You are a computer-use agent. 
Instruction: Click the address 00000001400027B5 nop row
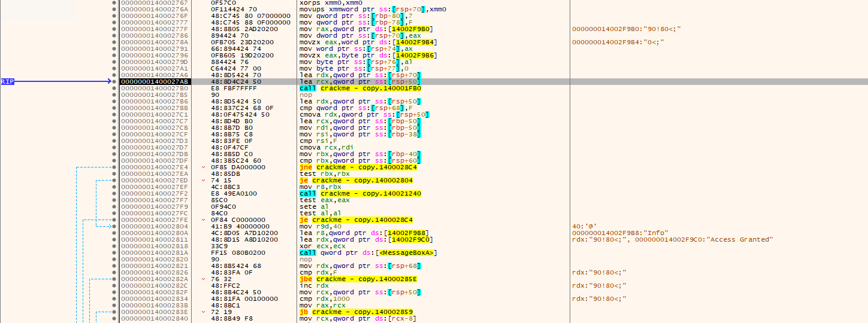pos(154,95)
